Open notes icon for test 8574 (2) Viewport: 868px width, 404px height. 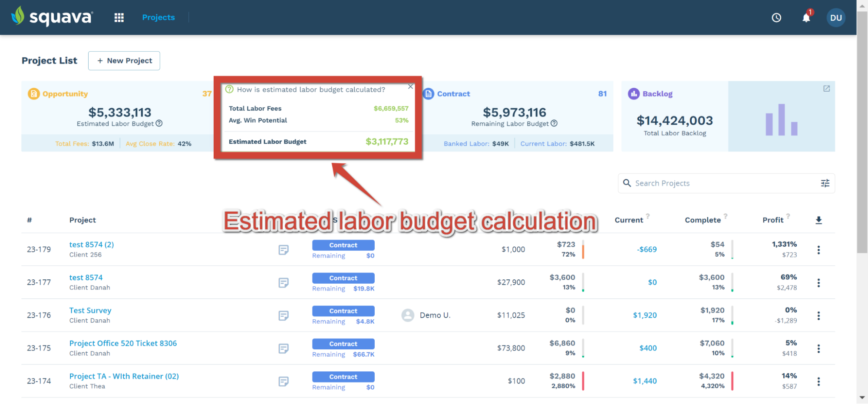click(284, 250)
